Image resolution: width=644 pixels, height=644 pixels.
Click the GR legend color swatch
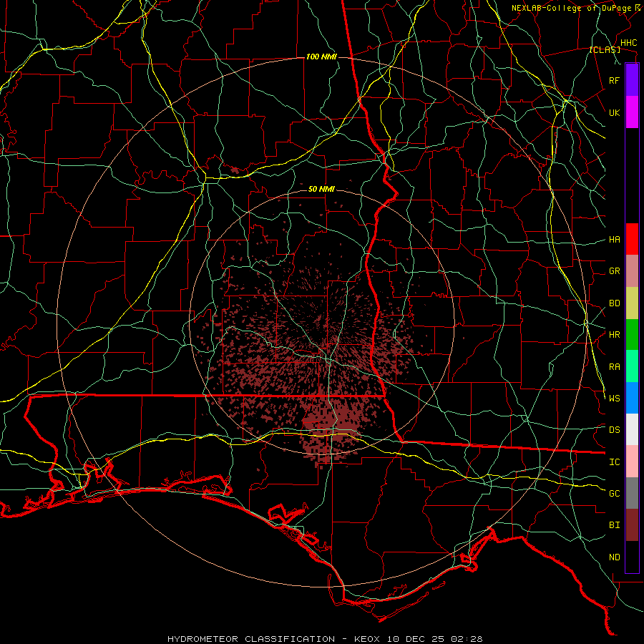[x=632, y=271]
